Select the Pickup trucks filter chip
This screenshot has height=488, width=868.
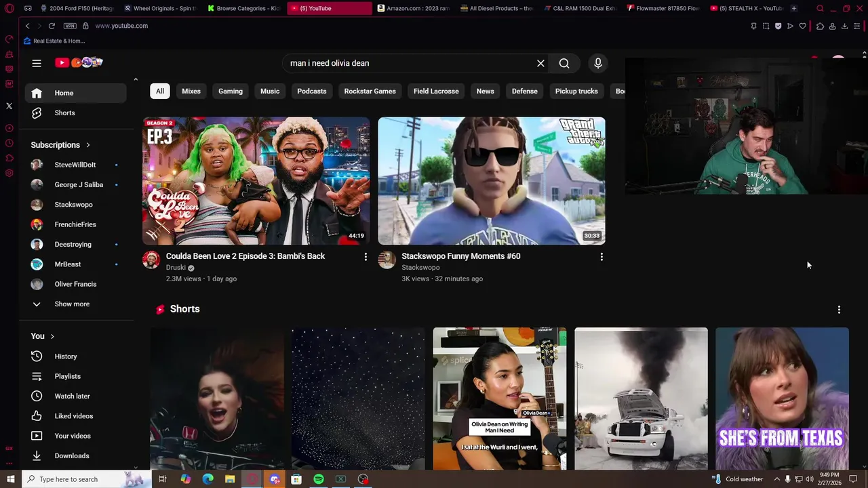tap(576, 91)
